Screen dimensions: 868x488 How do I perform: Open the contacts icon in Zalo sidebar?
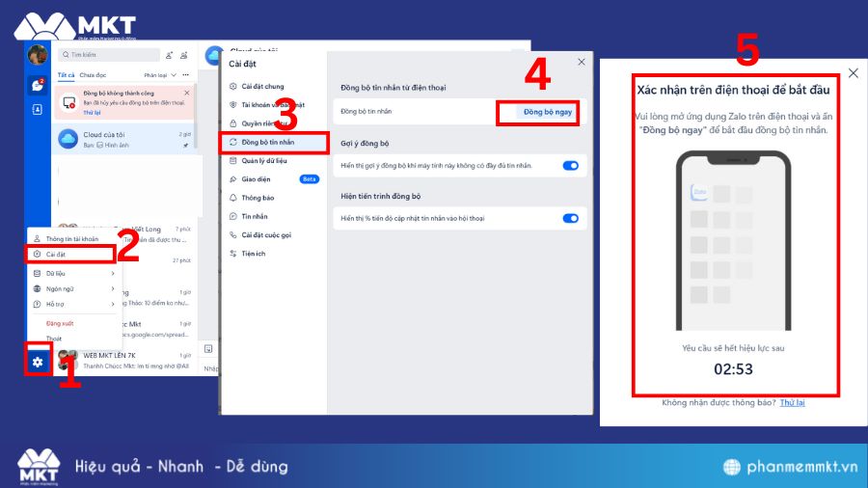37,110
